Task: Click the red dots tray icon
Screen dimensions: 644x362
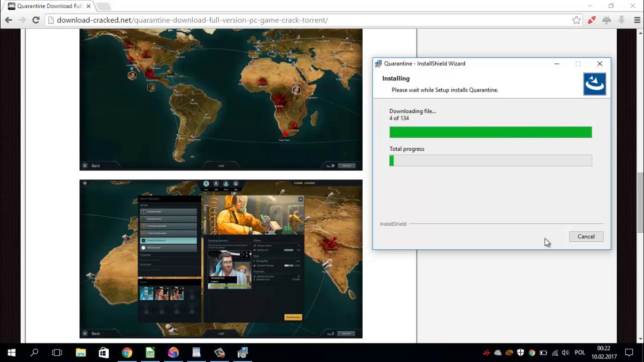Action: [x=487, y=353]
